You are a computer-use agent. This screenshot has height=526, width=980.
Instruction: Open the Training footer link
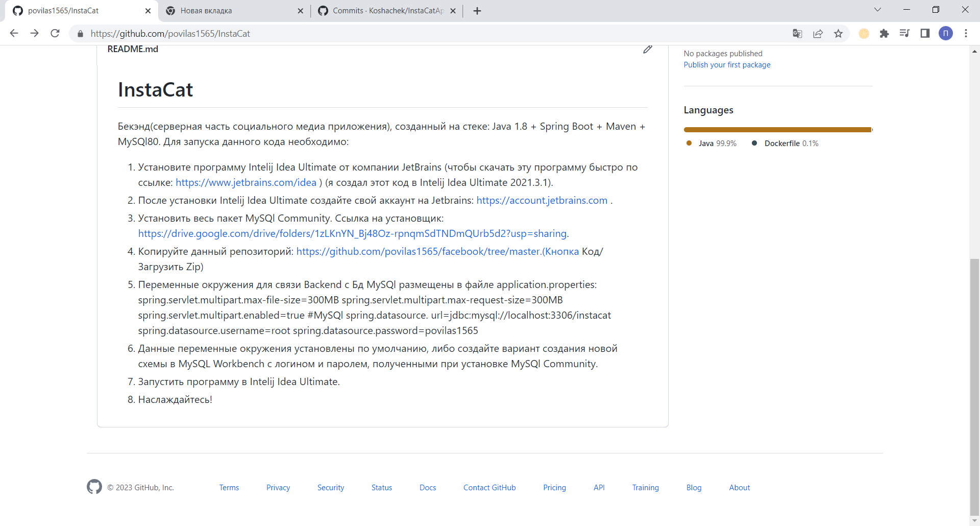(646, 488)
